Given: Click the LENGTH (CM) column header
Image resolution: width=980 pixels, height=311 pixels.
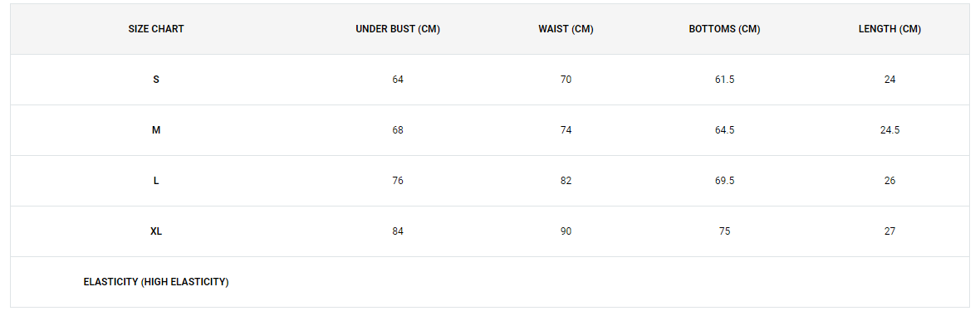Looking at the screenshot, I should [890, 29].
